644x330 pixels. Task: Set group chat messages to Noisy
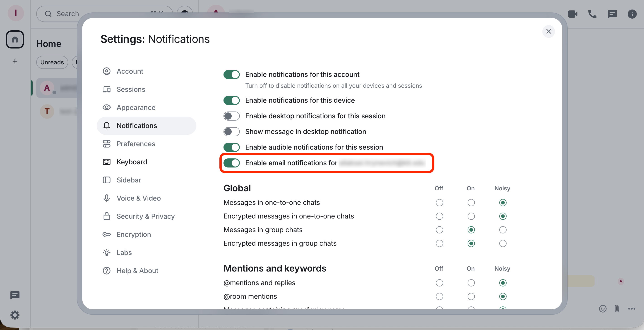click(502, 230)
